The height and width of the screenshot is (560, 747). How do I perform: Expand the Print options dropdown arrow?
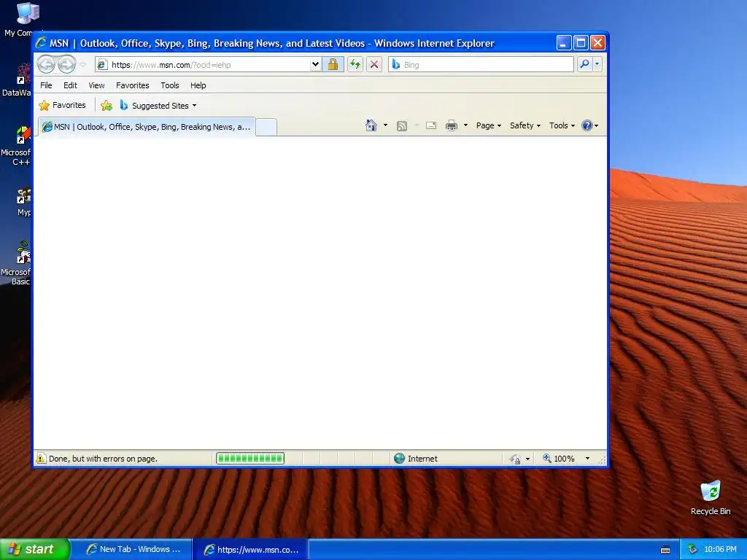pyautogui.click(x=465, y=125)
